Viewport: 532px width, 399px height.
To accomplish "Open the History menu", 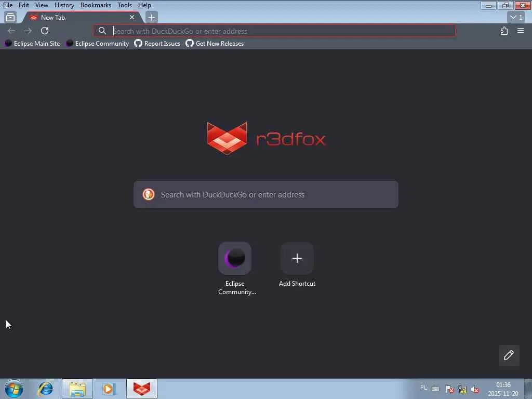I will (64, 5).
